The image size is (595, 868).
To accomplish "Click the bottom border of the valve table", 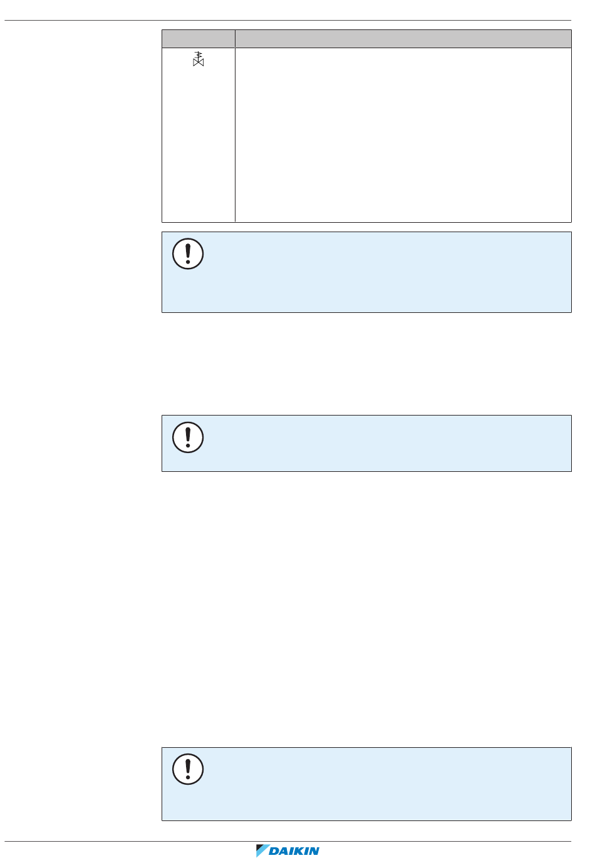I will (366, 222).
